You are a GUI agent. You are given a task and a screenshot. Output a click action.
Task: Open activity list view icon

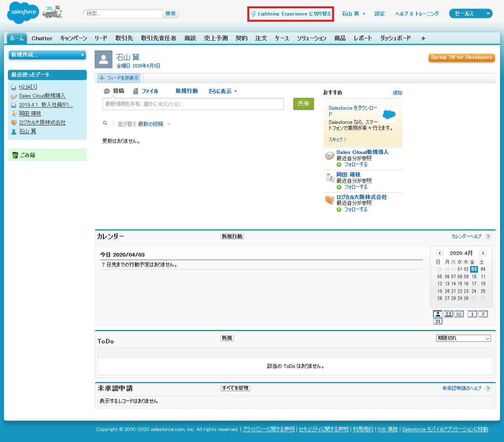[x=459, y=314]
